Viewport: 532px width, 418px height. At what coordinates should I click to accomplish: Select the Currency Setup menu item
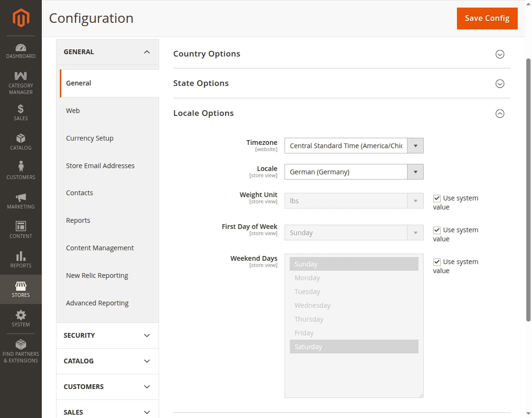tap(90, 138)
